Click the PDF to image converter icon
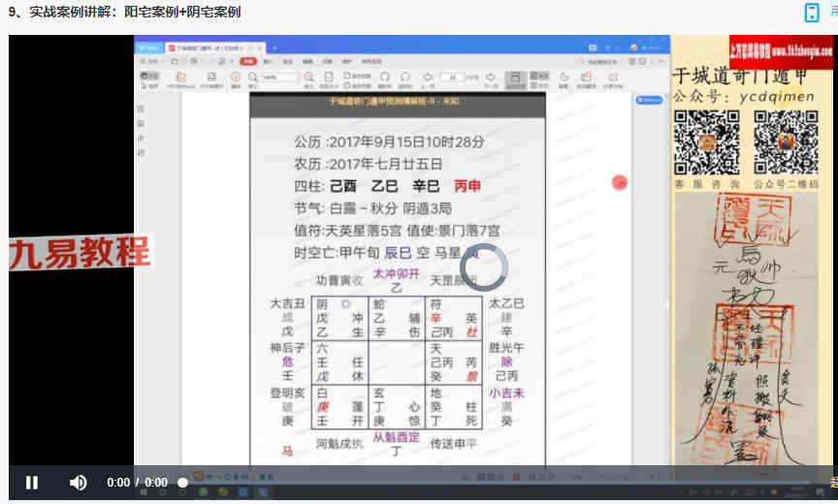838x504 pixels. point(211,77)
